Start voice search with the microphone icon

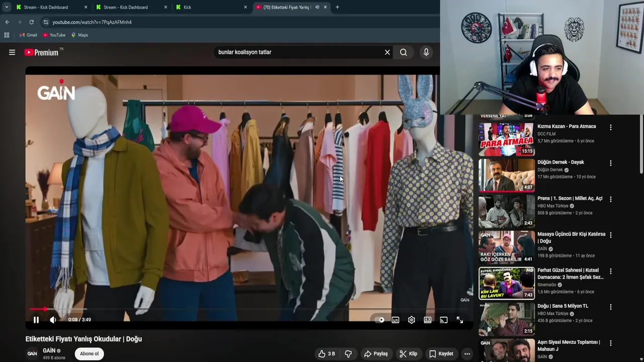point(426,52)
